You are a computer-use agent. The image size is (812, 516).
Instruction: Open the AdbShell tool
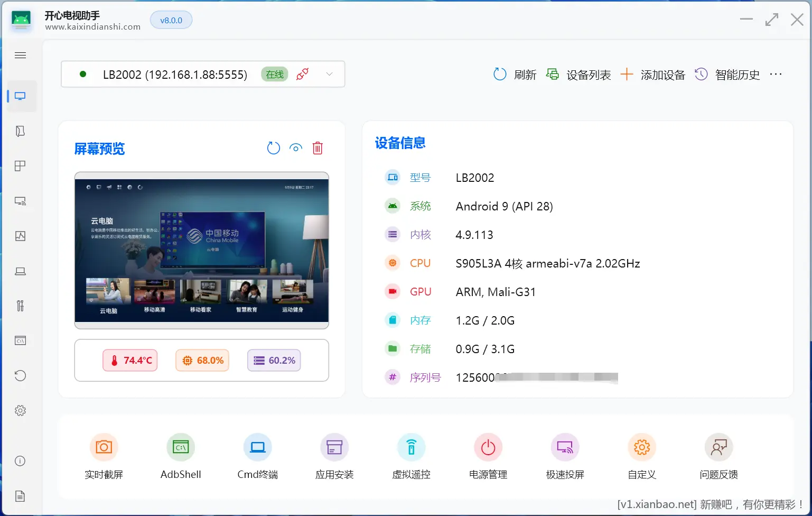pyautogui.click(x=181, y=456)
